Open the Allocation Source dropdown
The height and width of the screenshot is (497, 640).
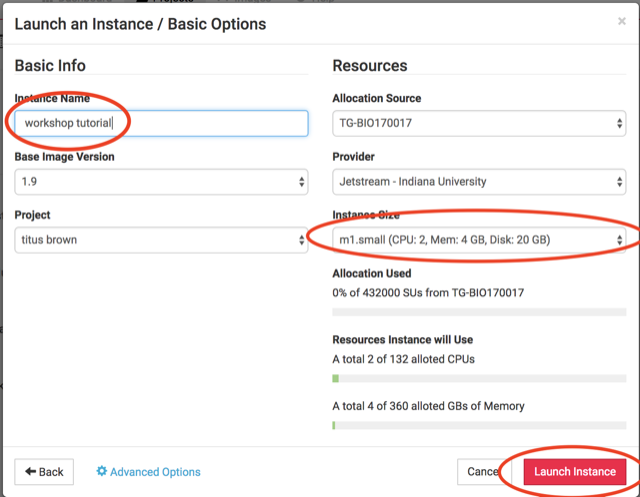tap(479, 123)
